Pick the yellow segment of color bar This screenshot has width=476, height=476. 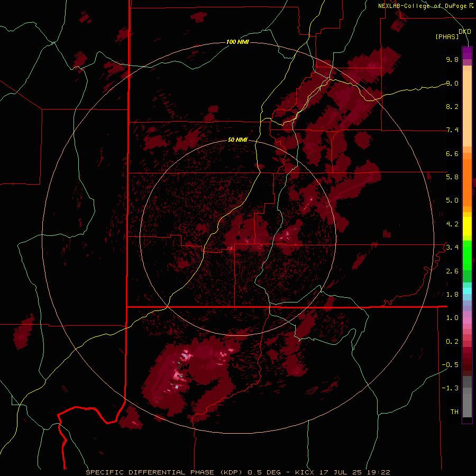(467, 226)
